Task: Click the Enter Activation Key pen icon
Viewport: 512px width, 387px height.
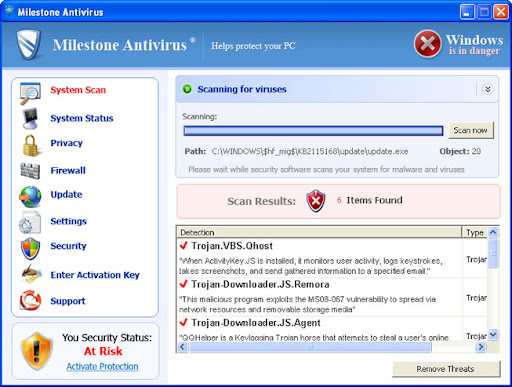Action: coord(31,274)
